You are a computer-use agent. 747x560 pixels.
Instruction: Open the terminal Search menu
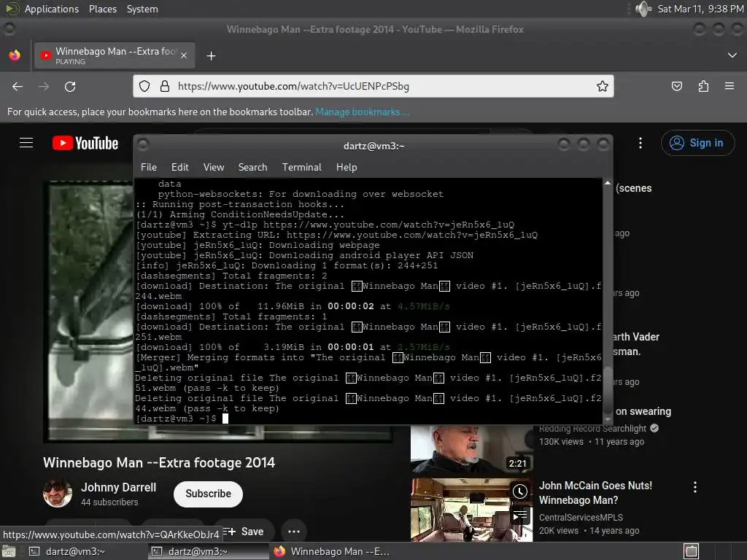(252, 167)
